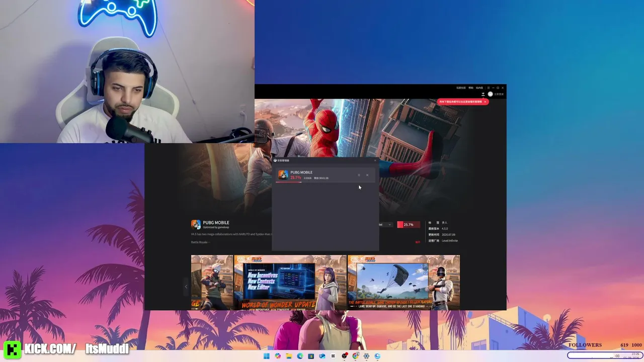Image resolution: width=644 pixels, height=362 pixels.
Task: Click the 'Level Infinite' publisher text
Action: click(x=450, y=241)
